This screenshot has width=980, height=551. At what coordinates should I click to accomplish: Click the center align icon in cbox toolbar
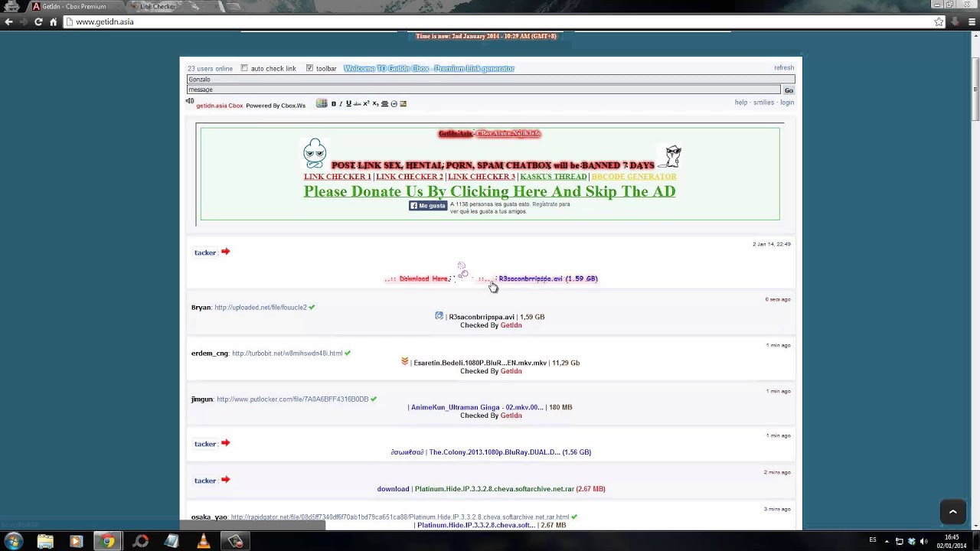[385, 103]
